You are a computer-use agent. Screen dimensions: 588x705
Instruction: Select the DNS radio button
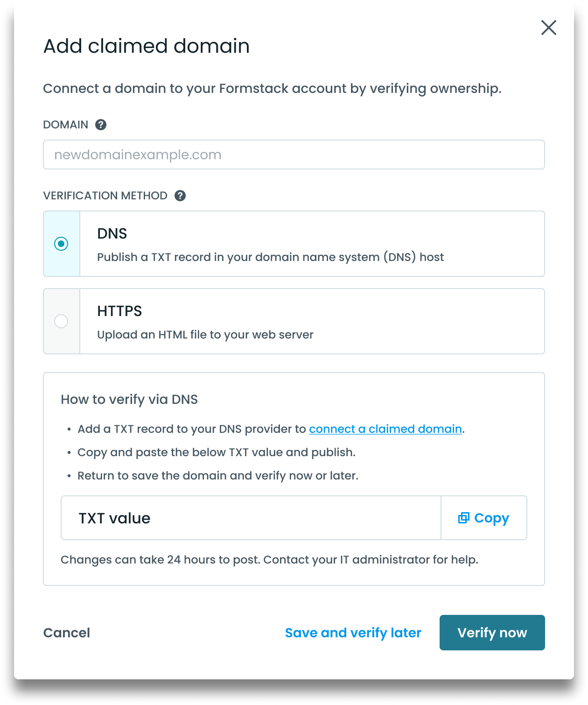(x=61, y=244)
